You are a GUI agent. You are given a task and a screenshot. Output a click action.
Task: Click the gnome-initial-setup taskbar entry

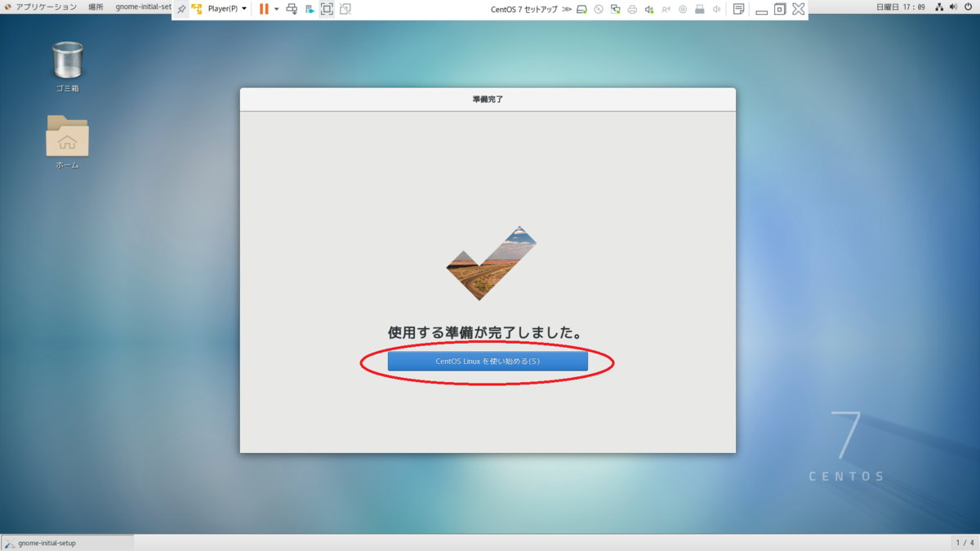[x=68, y=543]
